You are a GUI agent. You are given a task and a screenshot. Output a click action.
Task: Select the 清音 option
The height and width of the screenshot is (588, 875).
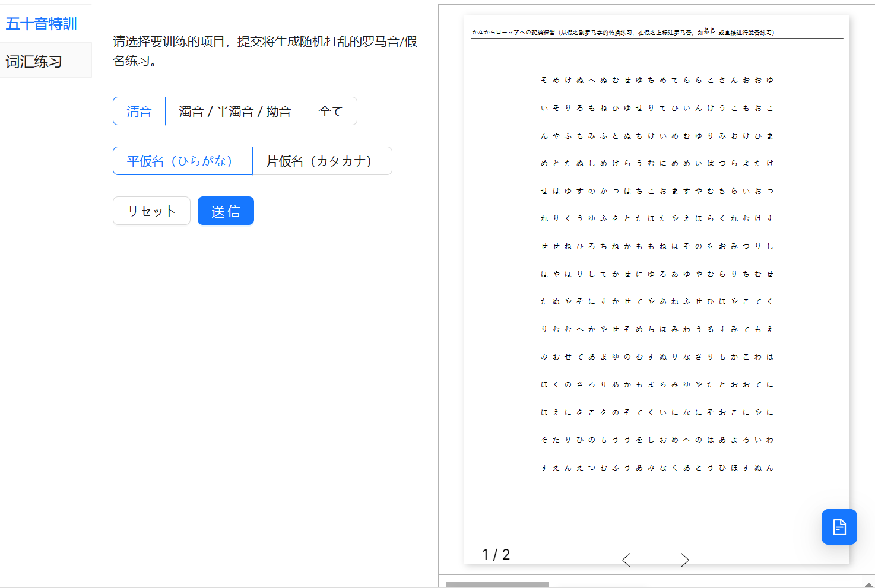(139, 111)
